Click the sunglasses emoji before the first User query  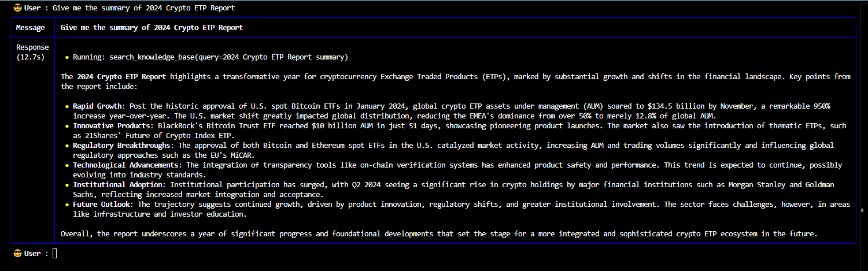click(x=17, y=8)
